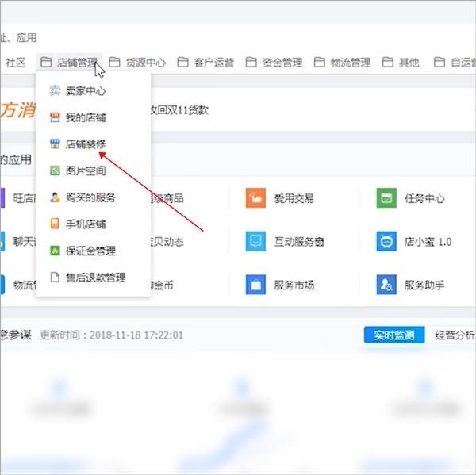Open the 店小蜜 1.0 robot icon
The image size is (476, 475).
386,241
